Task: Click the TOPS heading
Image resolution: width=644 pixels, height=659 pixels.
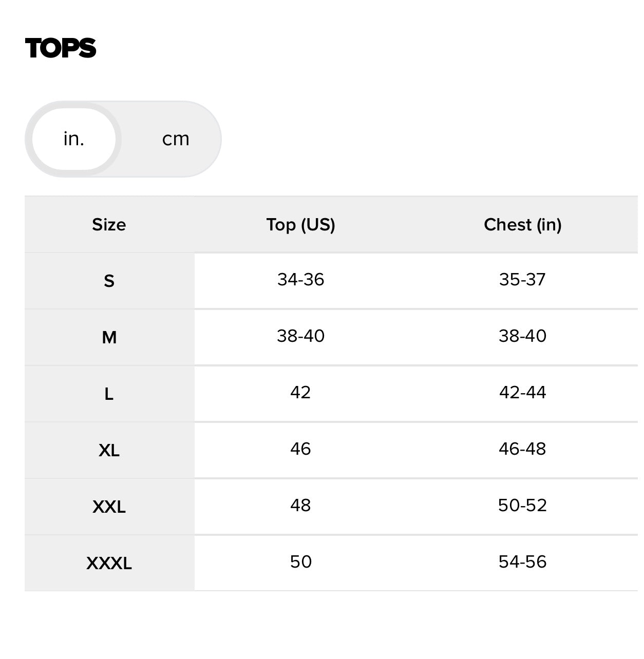Action: click(x=61, y=48)
